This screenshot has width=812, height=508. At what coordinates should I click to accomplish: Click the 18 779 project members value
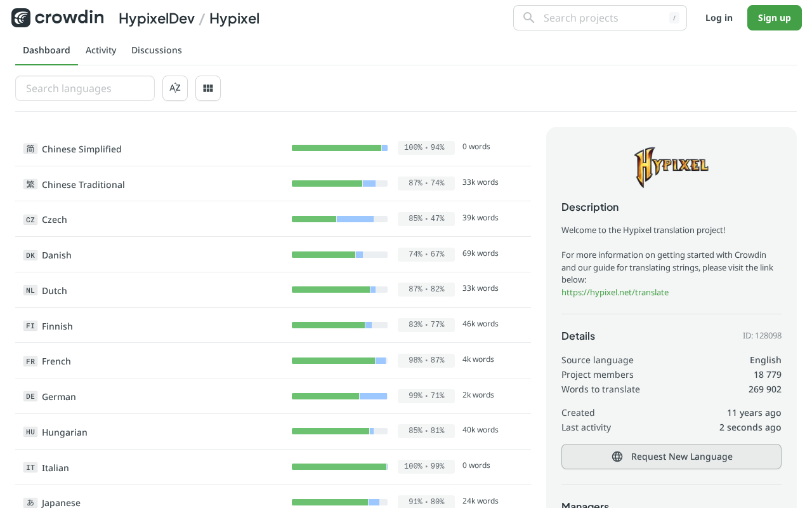768,375
